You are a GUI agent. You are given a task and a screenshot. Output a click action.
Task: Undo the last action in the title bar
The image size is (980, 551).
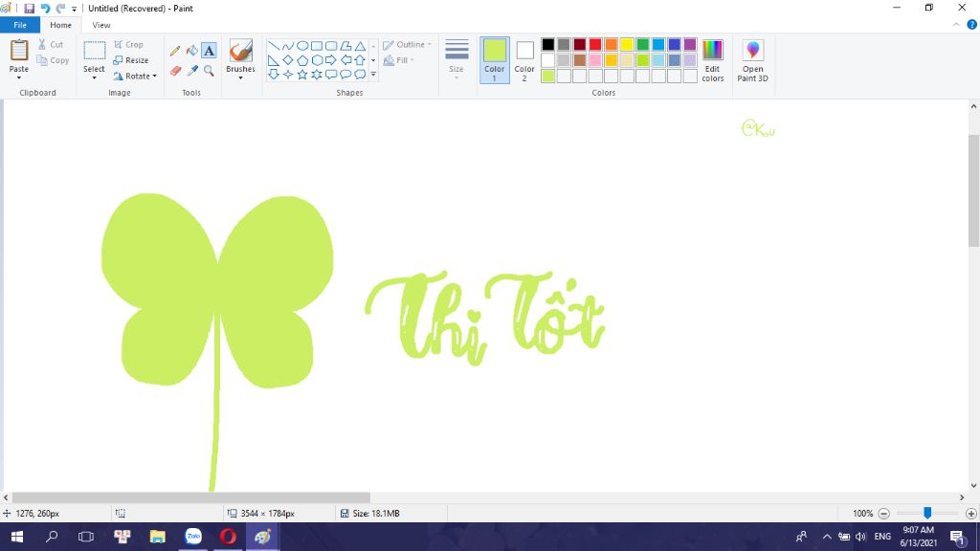pyautogui.click(x=45, y=8)
